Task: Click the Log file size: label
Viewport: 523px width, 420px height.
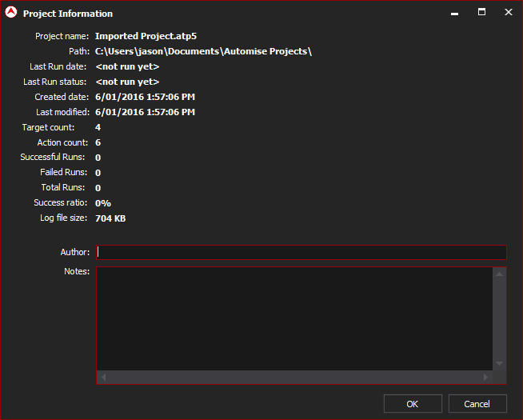Action: pos(64,218)
